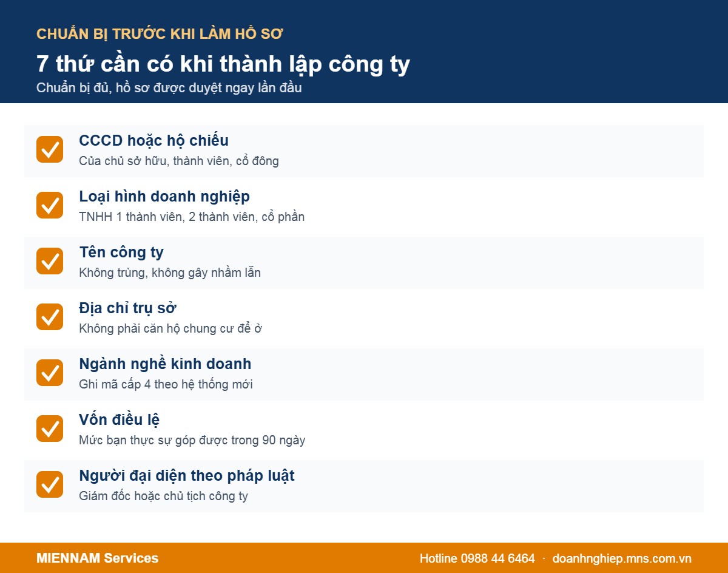Click the checkmark beside CCCD hoặc hộ chiếu
728x573 pixels.
(x=50, y=149)
